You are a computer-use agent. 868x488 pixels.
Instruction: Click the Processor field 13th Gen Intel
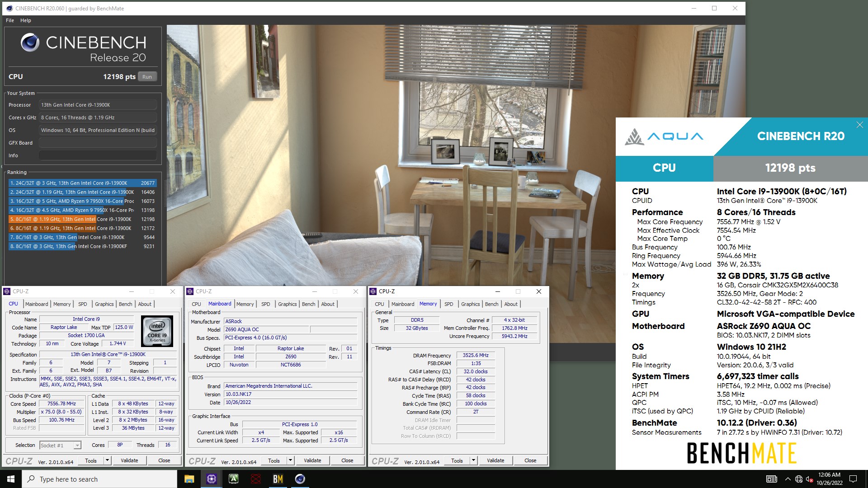click(98, 105)
